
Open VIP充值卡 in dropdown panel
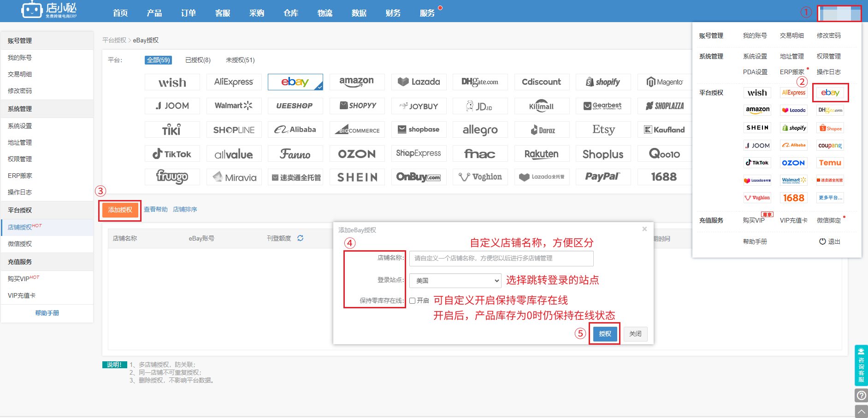(x=793, y=220)
